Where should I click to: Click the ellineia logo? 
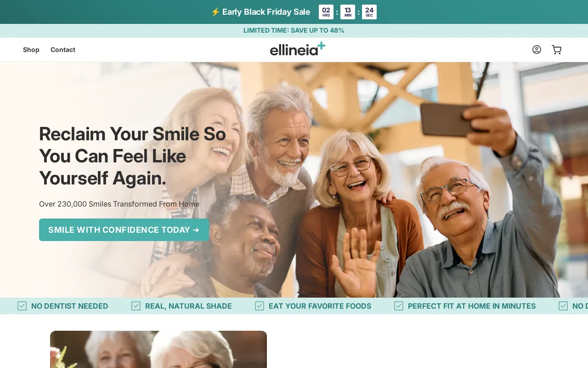(298, 49)
